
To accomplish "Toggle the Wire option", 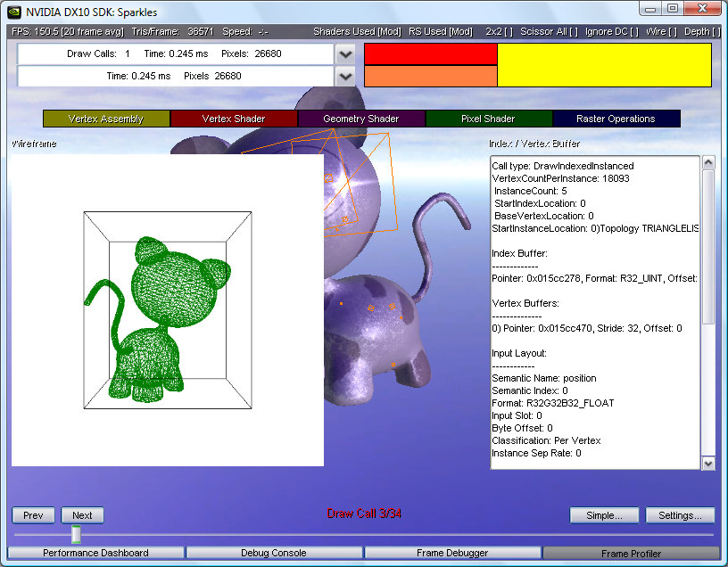I will click(x=660, y=31).
